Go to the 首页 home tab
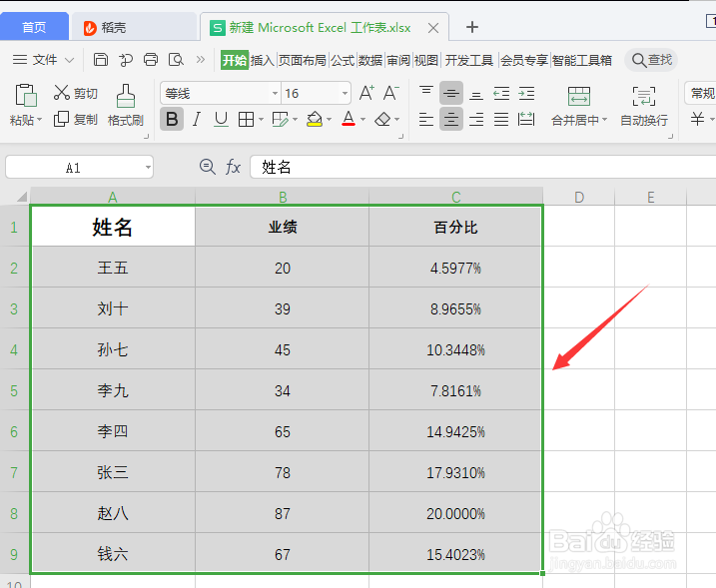 pos(34,27)
